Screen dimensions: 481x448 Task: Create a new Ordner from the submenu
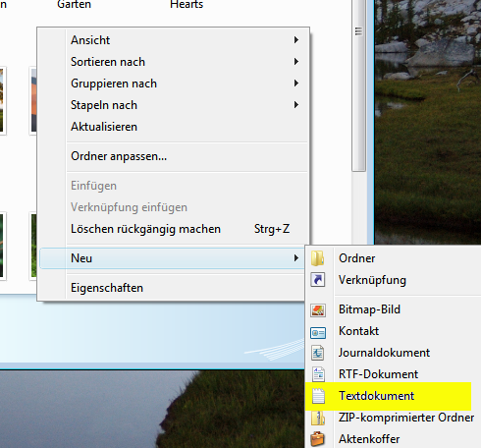click(x=394, y=258)
